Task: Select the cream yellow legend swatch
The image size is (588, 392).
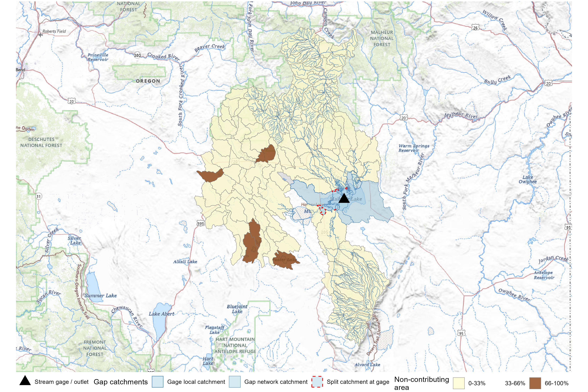Action: (x=459, y=383)
